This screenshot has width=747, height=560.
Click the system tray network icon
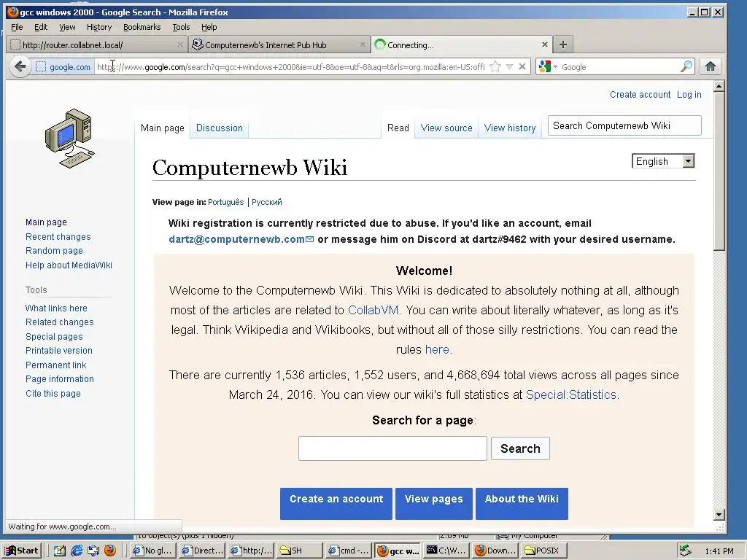684,551
